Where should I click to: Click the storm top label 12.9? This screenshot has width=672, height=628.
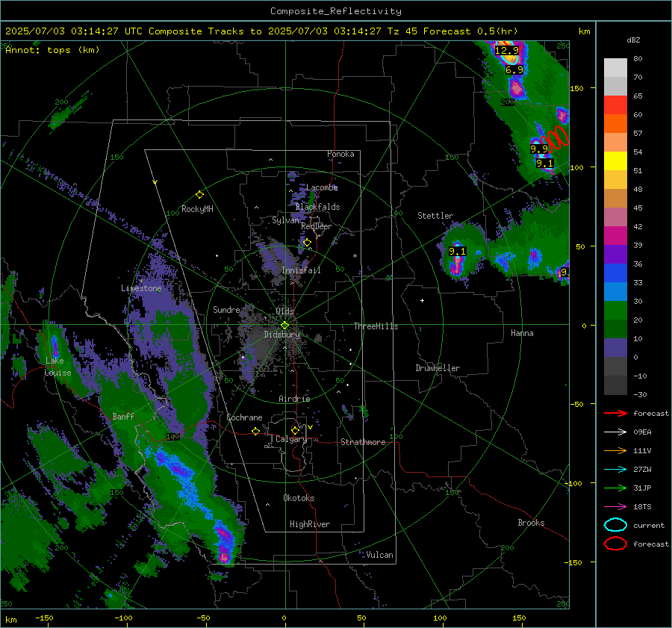coord(506,51)
